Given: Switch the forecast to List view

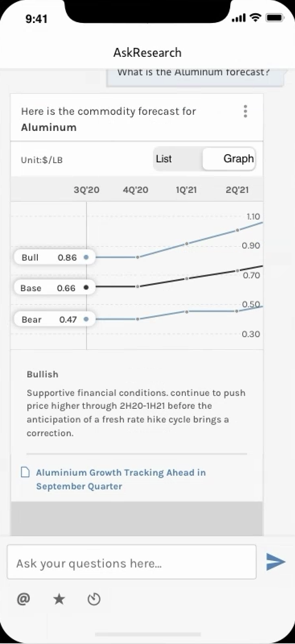Looking at the screenshot, I should pos(164,159).
